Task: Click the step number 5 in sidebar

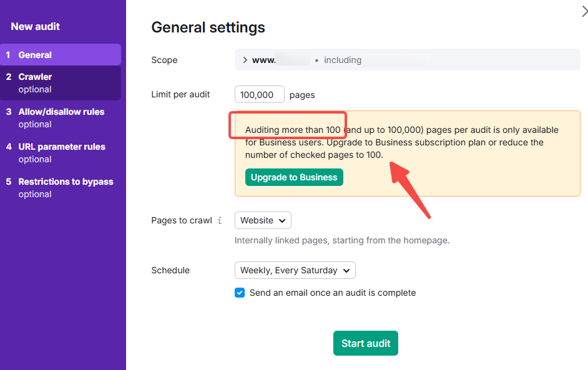Action: (x=9, y=182)
